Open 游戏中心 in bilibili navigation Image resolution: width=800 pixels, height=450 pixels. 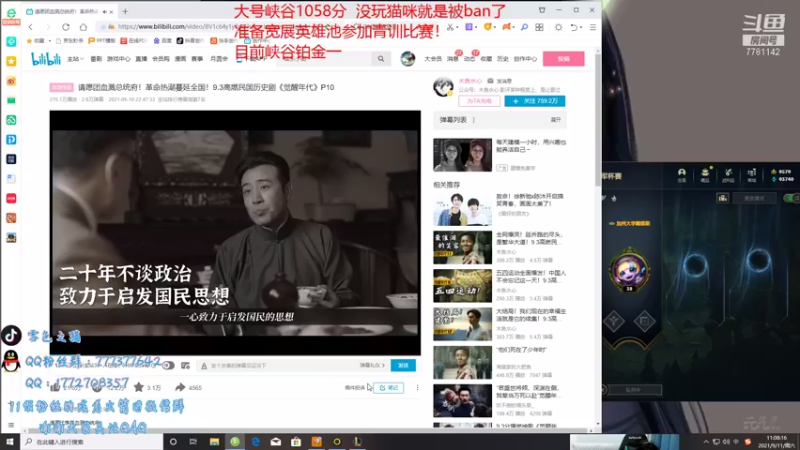[x=118, y=59]
